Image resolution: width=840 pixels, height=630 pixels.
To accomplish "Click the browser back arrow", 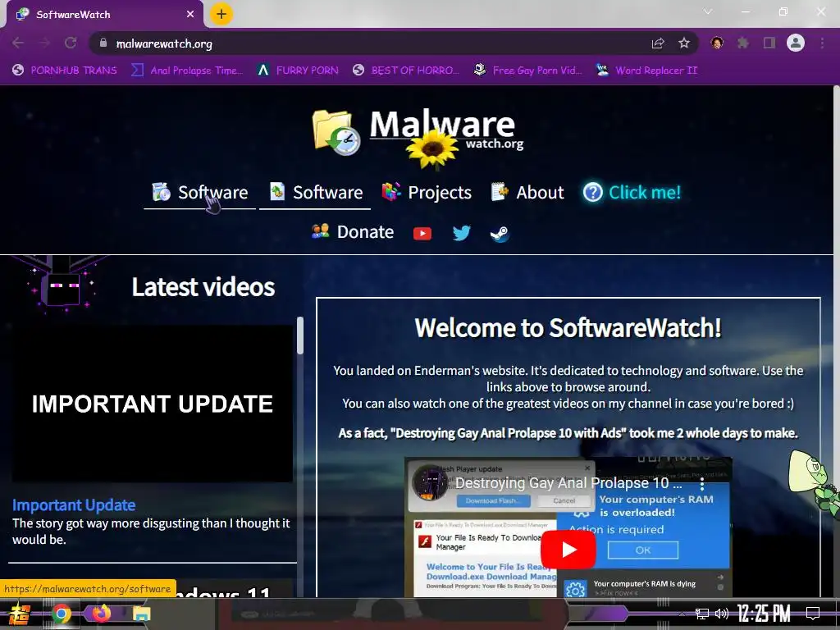I will click(18, 43).
